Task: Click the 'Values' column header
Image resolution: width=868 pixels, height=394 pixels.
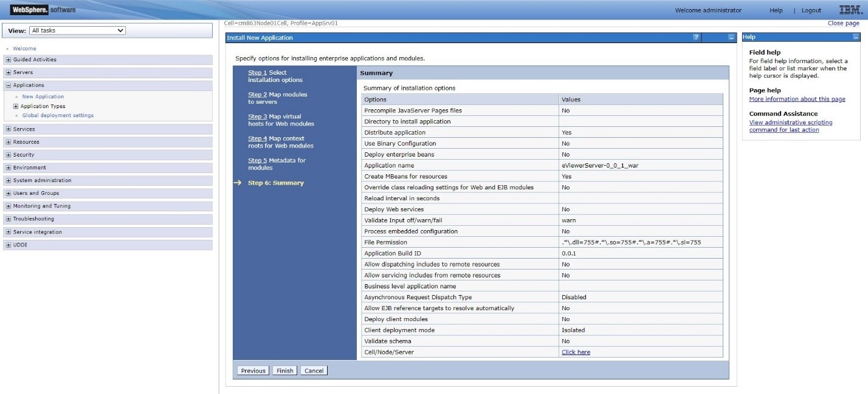Action: pos(571,100)
